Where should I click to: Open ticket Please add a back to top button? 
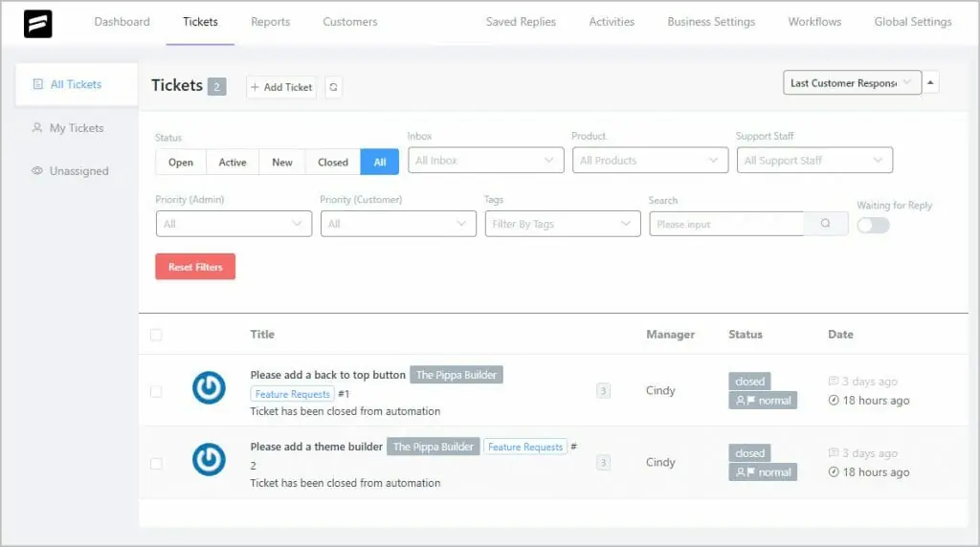tap(327, 375)
